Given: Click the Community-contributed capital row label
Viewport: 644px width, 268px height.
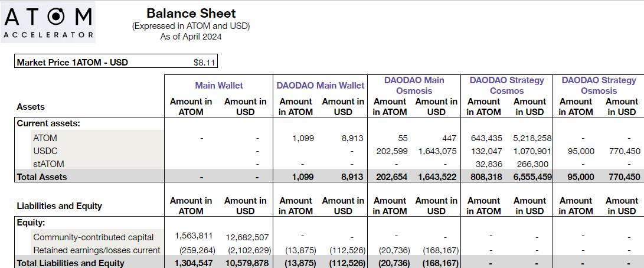Looking at the screenshot, I should coord(93,237).
